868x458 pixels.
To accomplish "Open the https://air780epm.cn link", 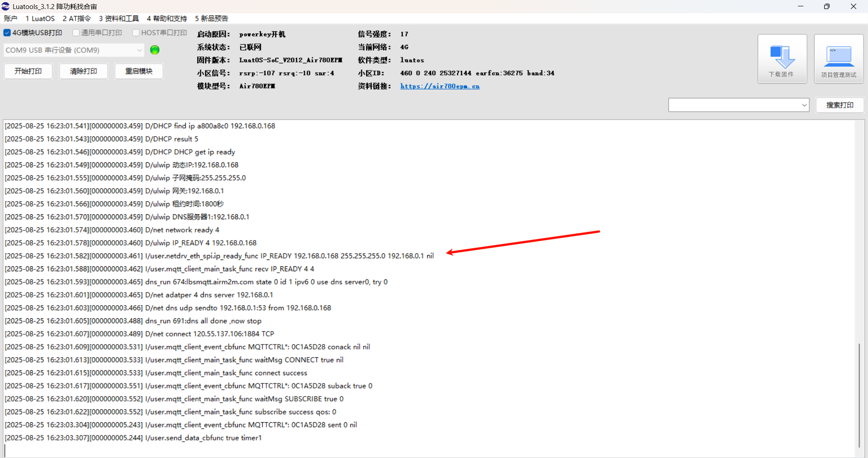I will point(440,86).
